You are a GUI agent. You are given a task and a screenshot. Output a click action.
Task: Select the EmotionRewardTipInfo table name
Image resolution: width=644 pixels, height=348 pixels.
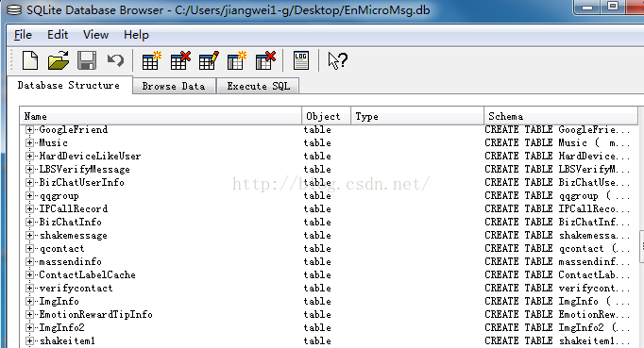95,314
